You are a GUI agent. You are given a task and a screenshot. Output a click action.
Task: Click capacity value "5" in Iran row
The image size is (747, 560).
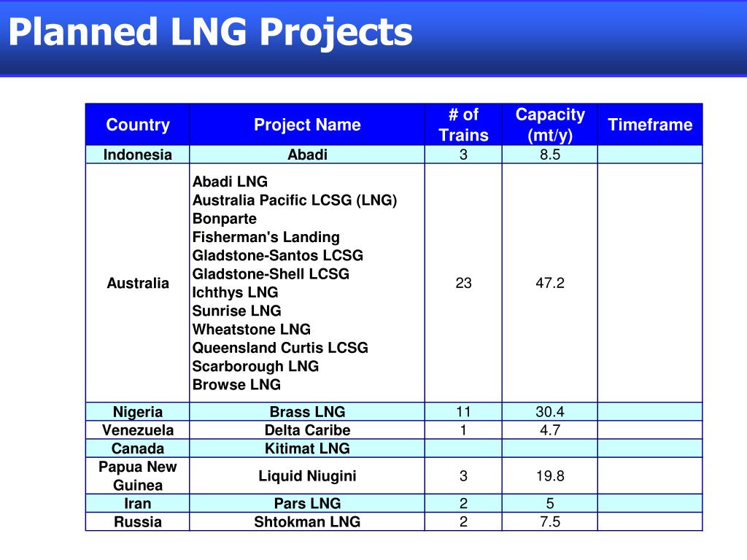click(550, 504)
